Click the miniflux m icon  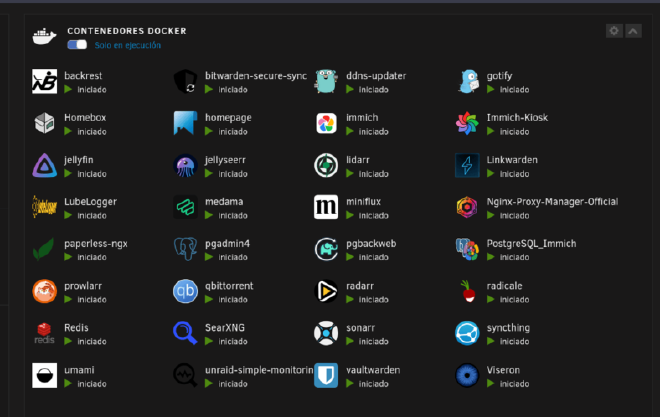[x=326, y=207]
